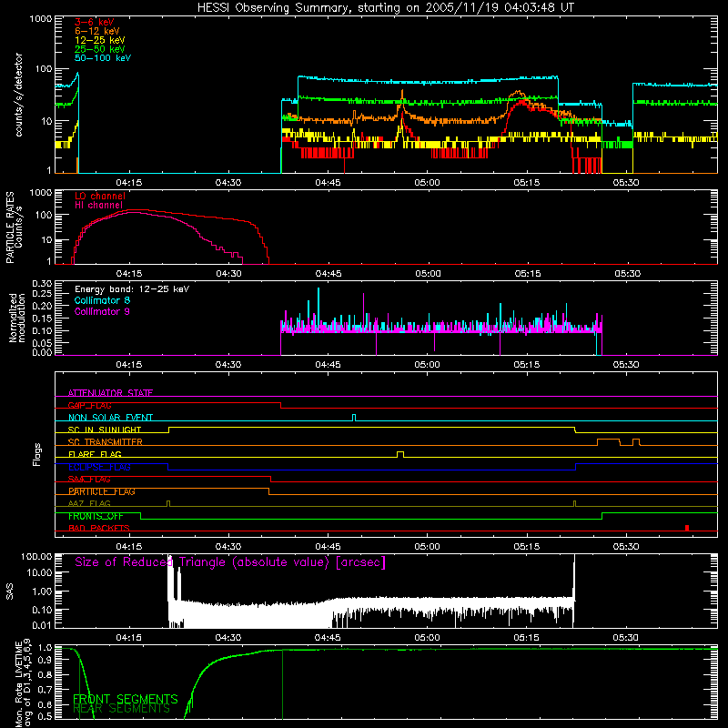The height and width of the screenshot is (728, 728).
Task: Click the PARTICLE_FLAG label
Action: [x=102, y=491]
